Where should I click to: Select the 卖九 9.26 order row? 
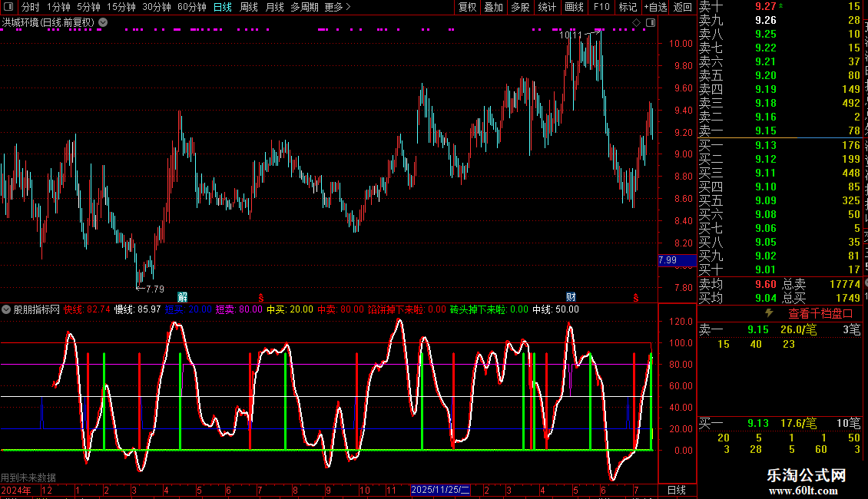[x=780, y=20]
